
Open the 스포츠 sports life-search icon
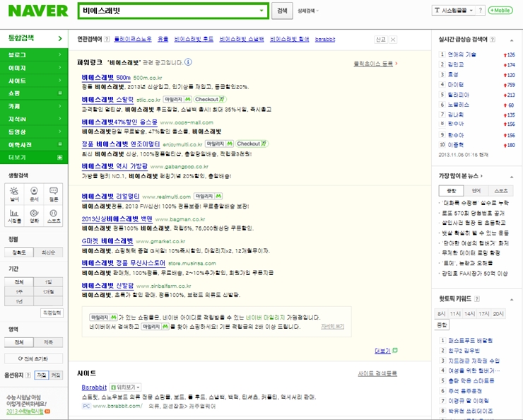(54, 216)
